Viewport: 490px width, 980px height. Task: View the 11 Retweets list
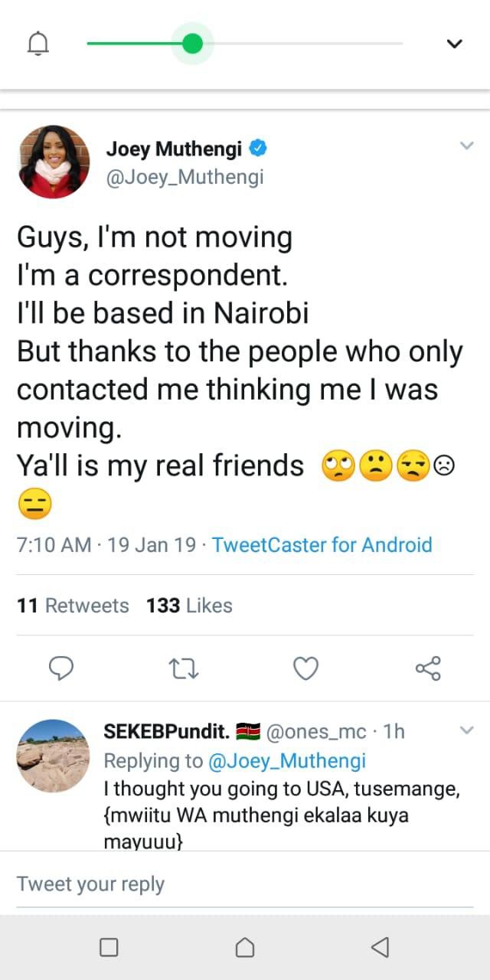(73, 606)
